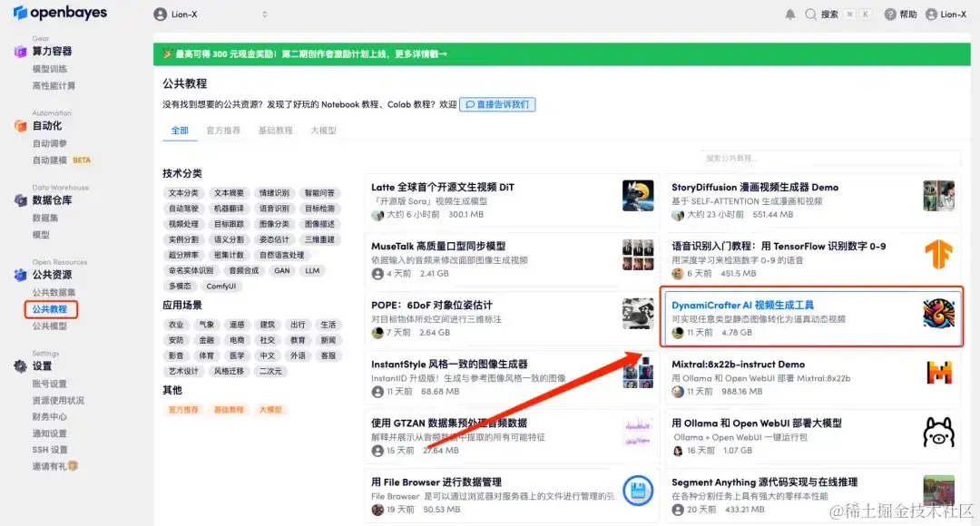Filter by the ComfyUI tag
The width and height of the screenshot is (980, 526).
221,286
